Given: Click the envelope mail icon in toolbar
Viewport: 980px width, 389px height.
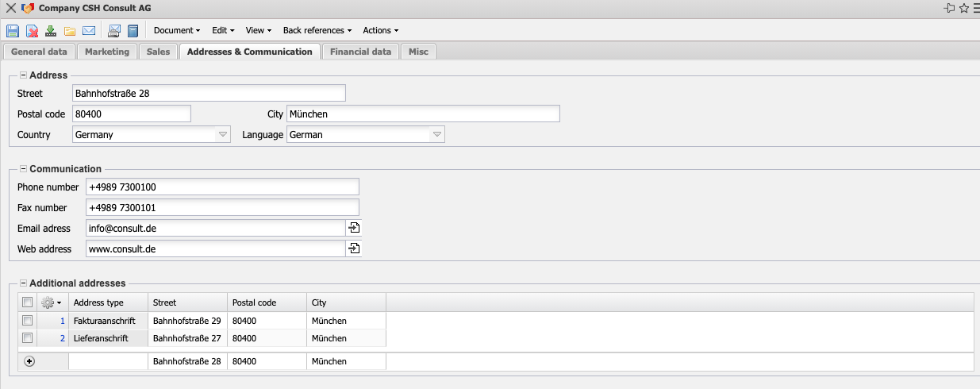Looking at the screenshot, I should point(89,31).
